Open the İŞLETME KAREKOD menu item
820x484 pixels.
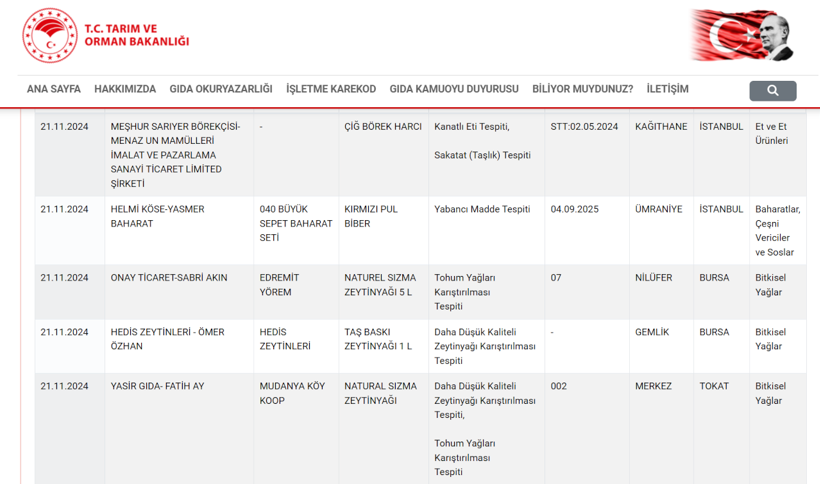point(331,89)
